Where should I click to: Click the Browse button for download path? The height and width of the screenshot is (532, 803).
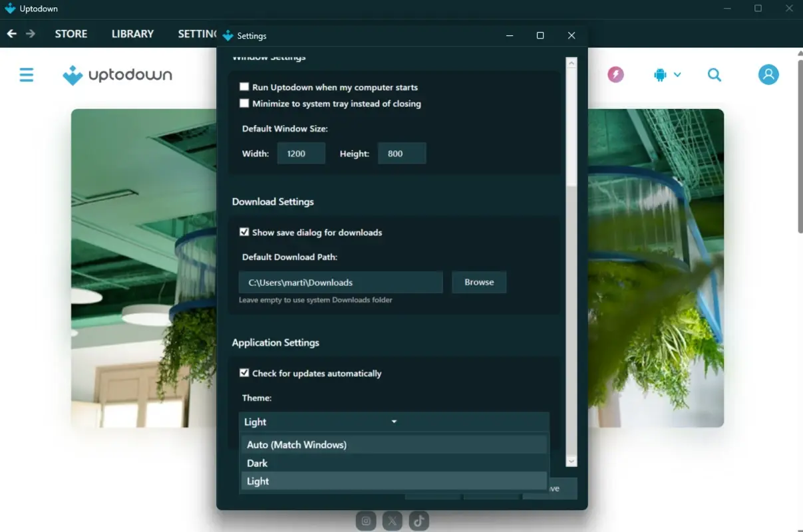(x=479, y=282)
